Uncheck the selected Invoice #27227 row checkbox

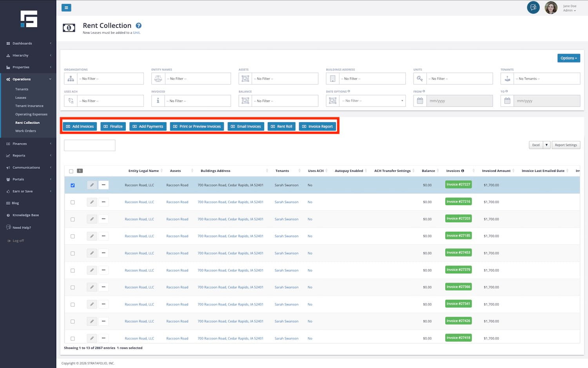click(73, 185)
